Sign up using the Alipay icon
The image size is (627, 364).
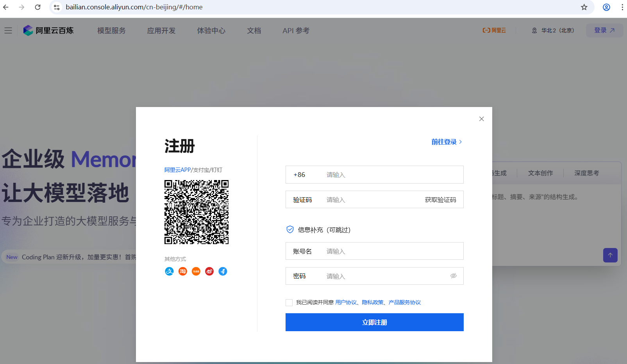pos(169,271)
